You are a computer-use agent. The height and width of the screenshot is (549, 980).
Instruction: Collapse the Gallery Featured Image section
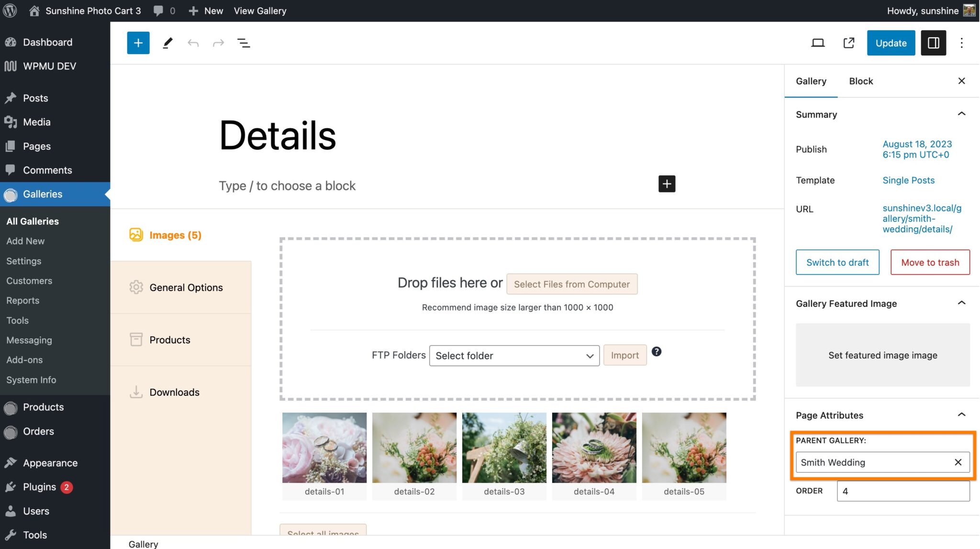coord(962,303)
